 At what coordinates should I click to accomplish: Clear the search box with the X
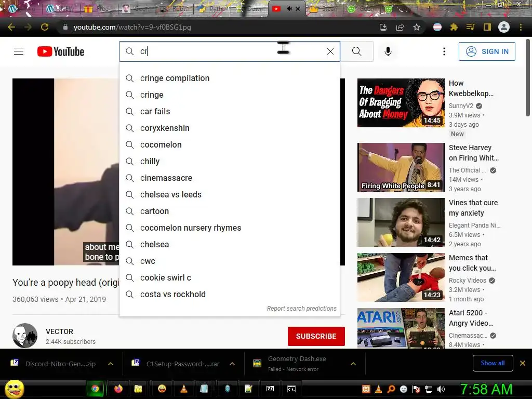(330, 51)
